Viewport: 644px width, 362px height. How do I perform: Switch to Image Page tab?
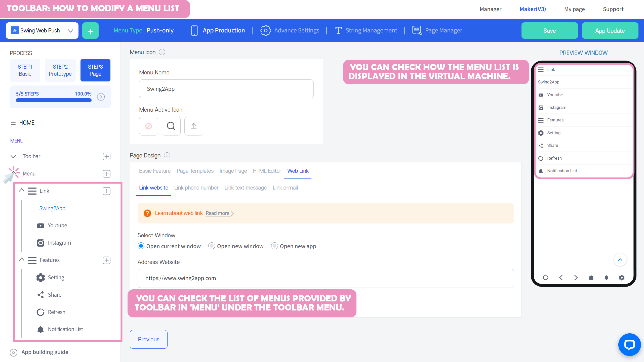tap(233, 171)
